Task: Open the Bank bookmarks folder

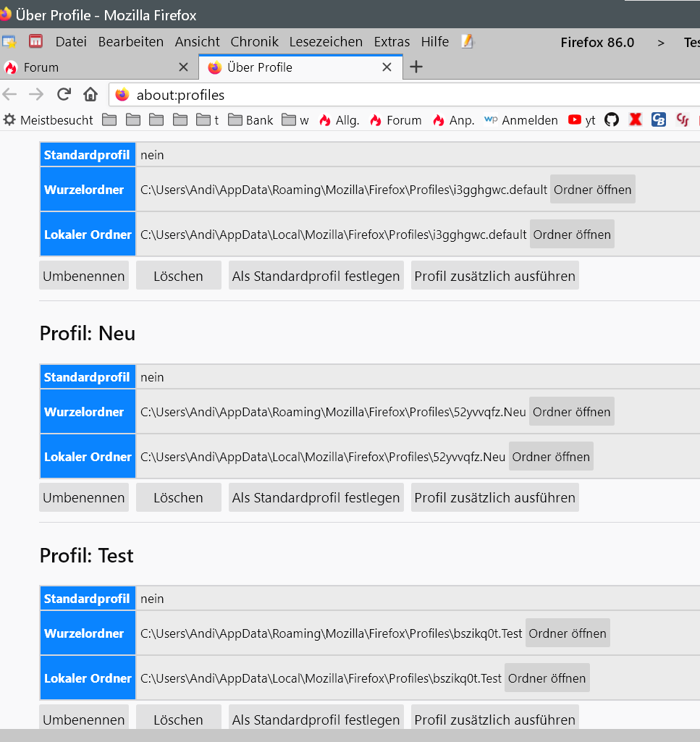Action: (250, 120)
